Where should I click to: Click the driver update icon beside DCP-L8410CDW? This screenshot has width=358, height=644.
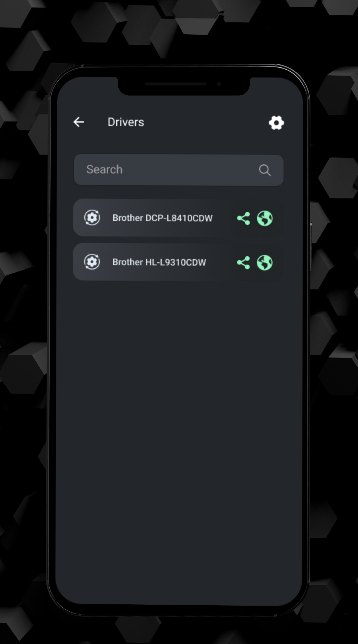click(x=92, y=218)
